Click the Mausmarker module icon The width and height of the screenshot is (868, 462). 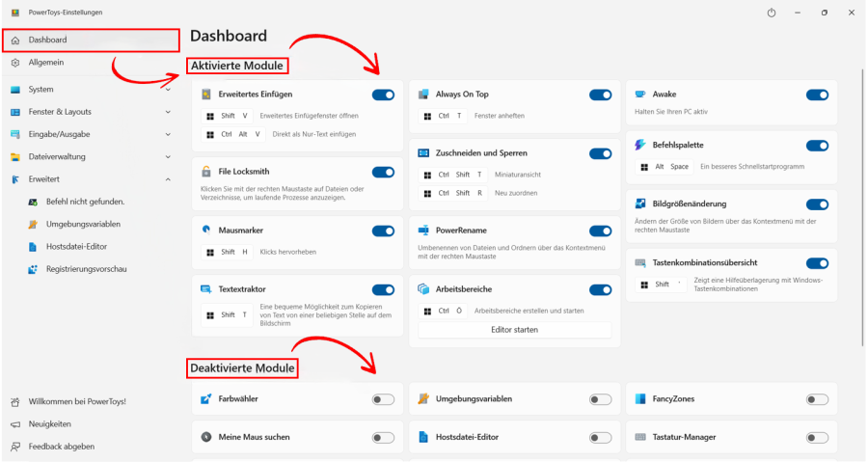[x=206, y=231]
